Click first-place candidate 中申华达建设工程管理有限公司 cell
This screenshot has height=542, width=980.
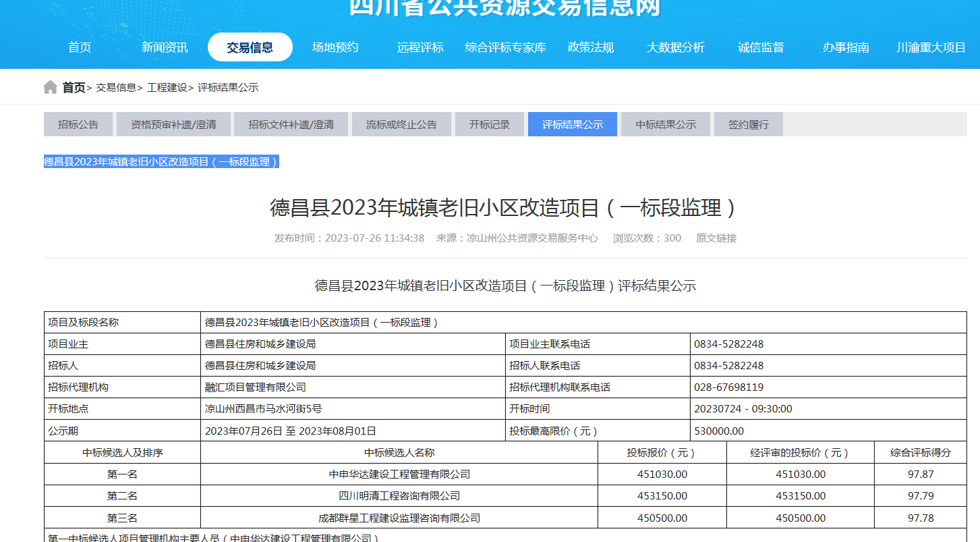(399, 475)
